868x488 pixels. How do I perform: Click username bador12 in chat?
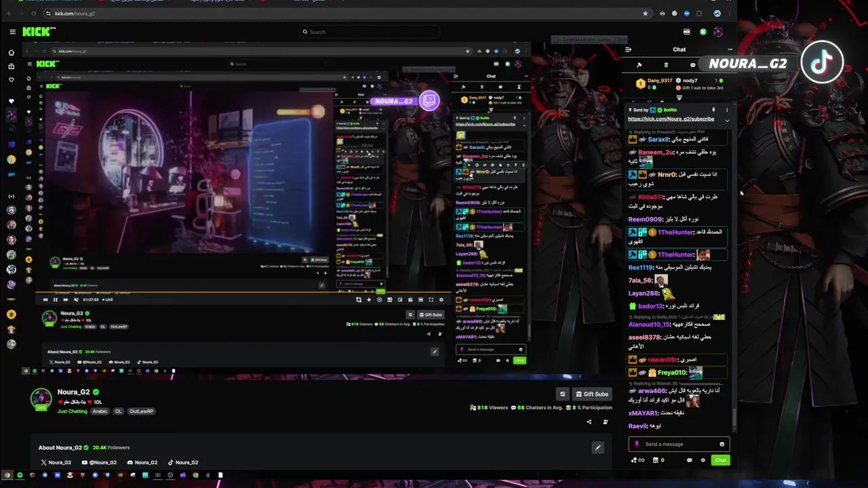(651, 306)
